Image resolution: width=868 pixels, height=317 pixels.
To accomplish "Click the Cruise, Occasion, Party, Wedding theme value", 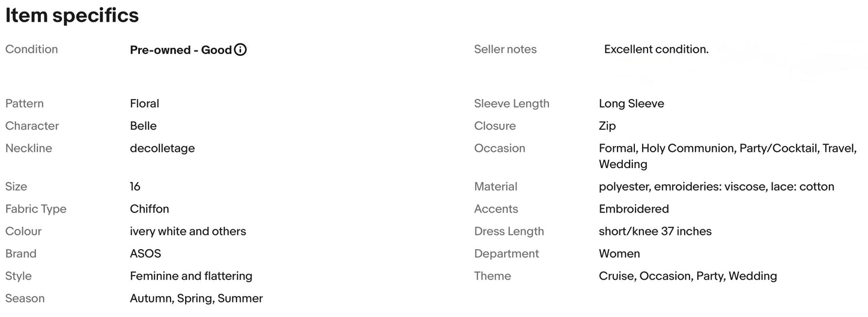I will pos(688,276).
